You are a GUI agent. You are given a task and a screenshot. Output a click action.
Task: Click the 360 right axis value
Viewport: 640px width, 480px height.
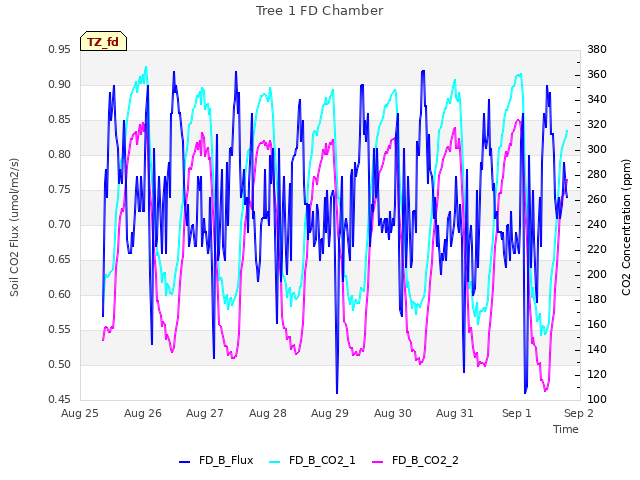tap(597, 75)
